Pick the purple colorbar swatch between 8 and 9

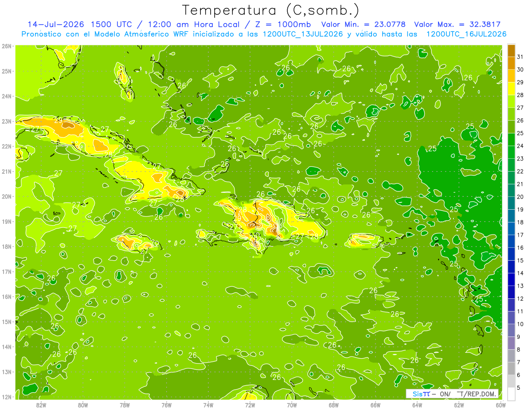[511, 343]
